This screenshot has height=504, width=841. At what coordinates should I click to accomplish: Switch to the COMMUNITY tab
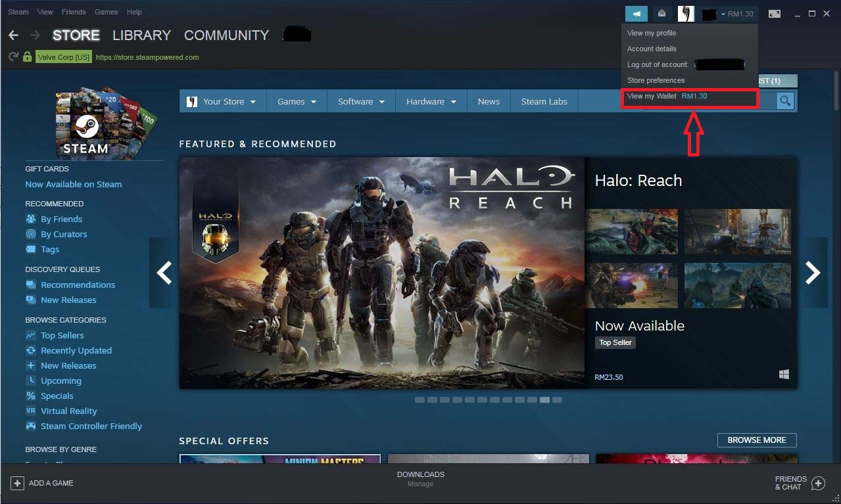coord(226,35)
